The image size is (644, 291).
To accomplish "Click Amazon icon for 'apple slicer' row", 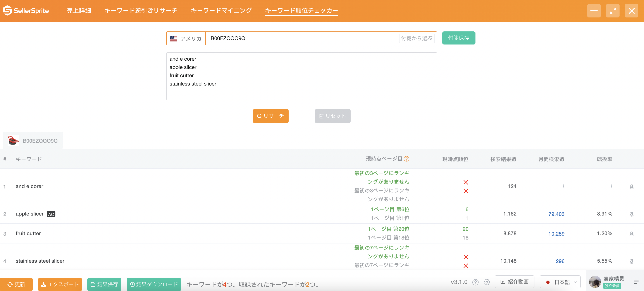I will coord(632,214).
